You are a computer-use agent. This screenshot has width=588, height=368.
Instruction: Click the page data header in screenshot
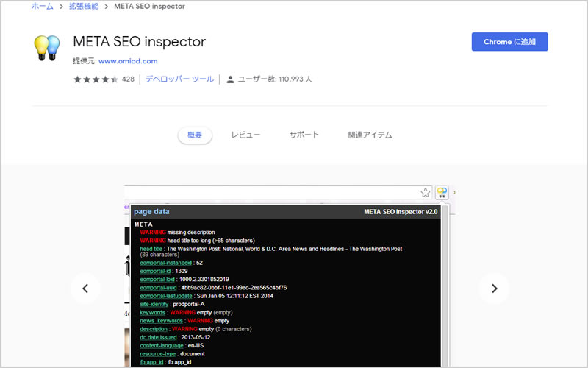click(151, 211)
